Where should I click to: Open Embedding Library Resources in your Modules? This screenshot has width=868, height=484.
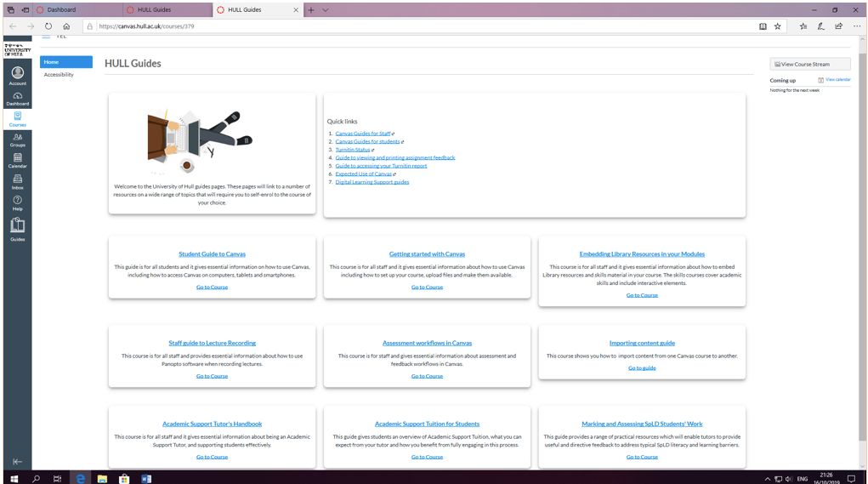pyautogui.click(x=642, y=254)
